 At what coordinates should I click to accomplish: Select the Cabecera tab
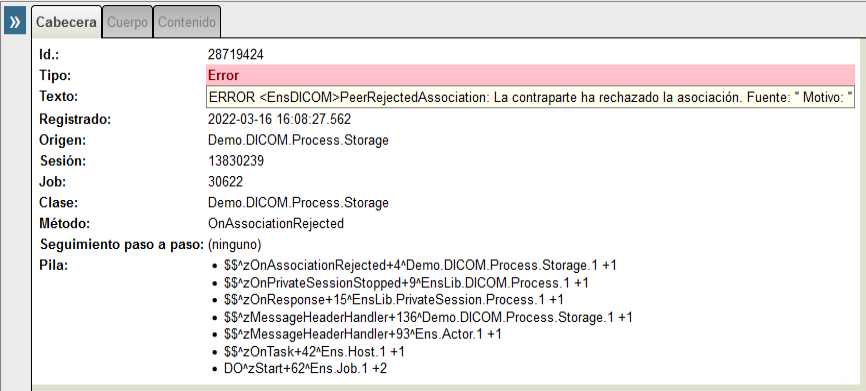pos(66,23)
